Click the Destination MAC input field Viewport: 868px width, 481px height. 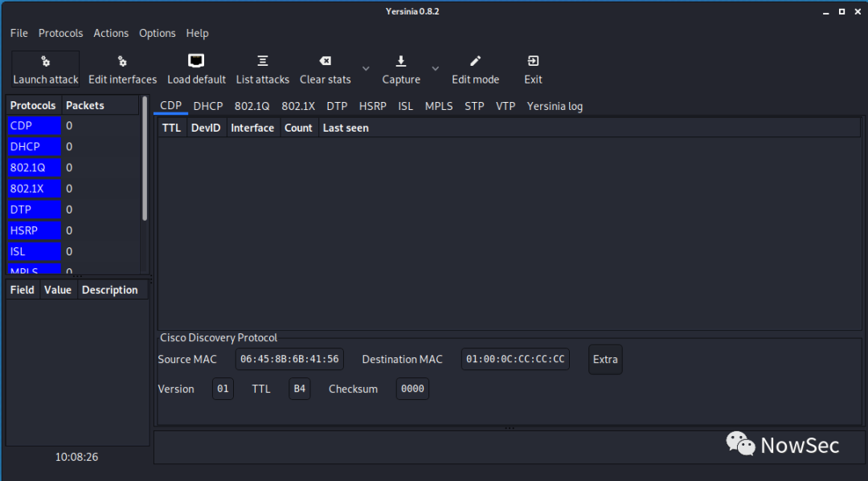tap(515, 360)
